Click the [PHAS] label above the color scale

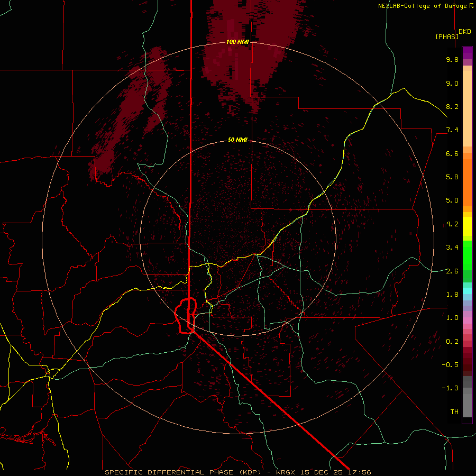(x=447, y=36)
